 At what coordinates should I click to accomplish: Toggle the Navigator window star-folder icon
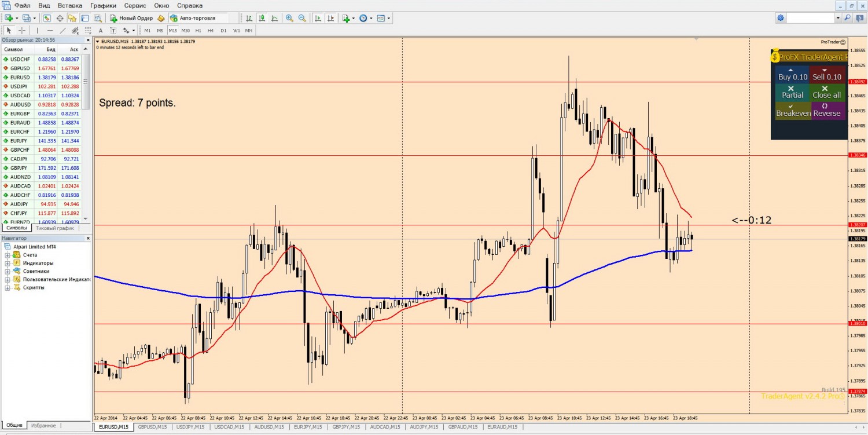(x=72, y=18)
